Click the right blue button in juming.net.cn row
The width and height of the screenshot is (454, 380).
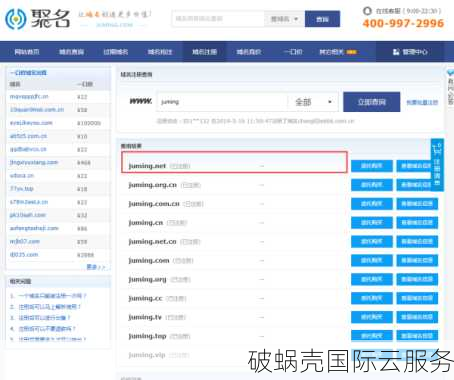(x=417, y=241)
